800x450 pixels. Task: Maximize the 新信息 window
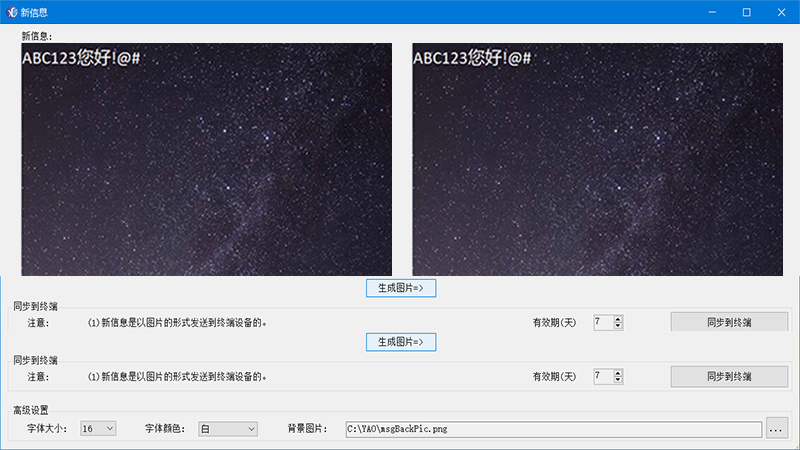pyautogui.click(x=746, y=12)
